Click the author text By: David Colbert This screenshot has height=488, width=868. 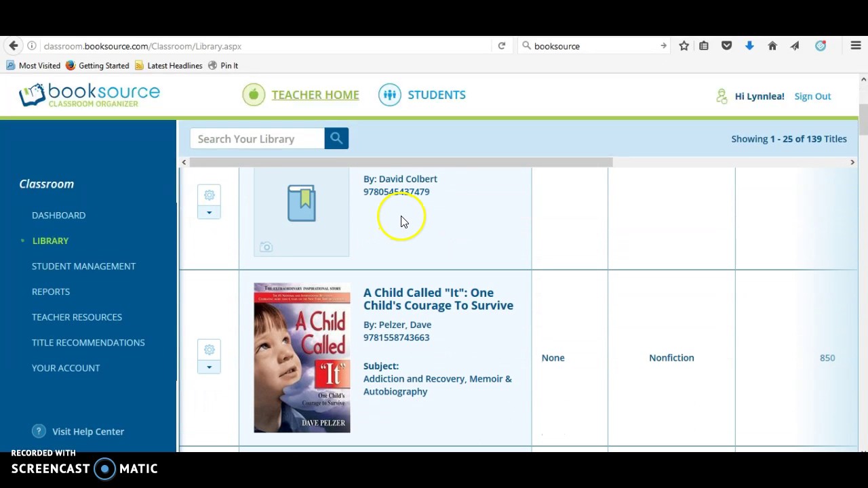400,179
